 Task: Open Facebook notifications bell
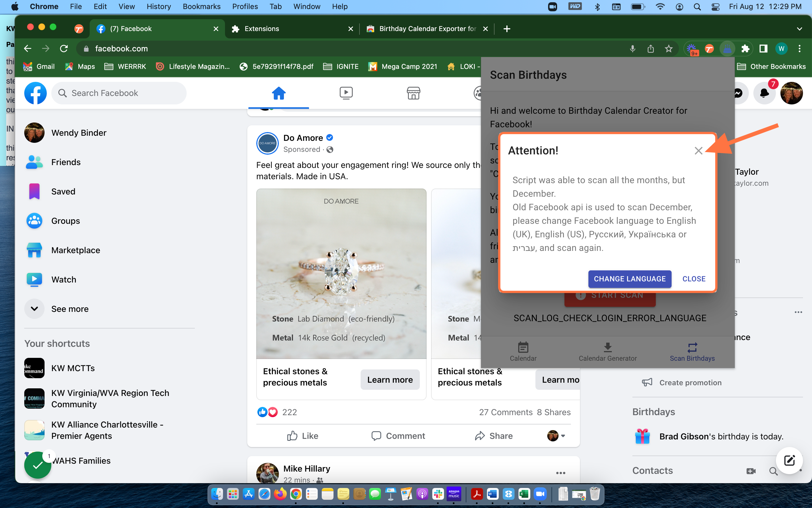tap(764, 93)
